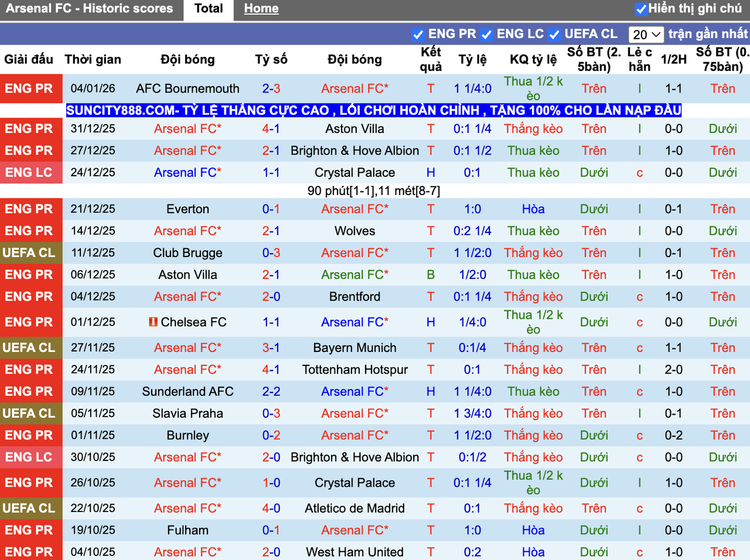Open Brentford team link

[354, 296]
